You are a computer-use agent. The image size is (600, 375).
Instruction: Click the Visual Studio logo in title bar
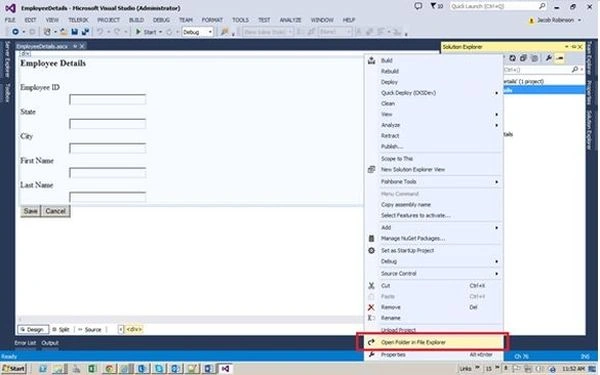(10, 8)
